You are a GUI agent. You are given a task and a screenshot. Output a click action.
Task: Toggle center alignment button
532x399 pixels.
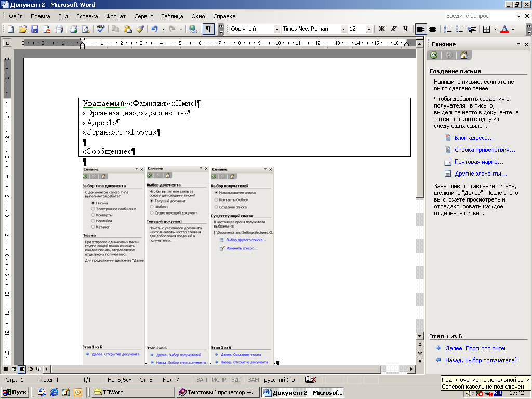(x=433, y=29)
